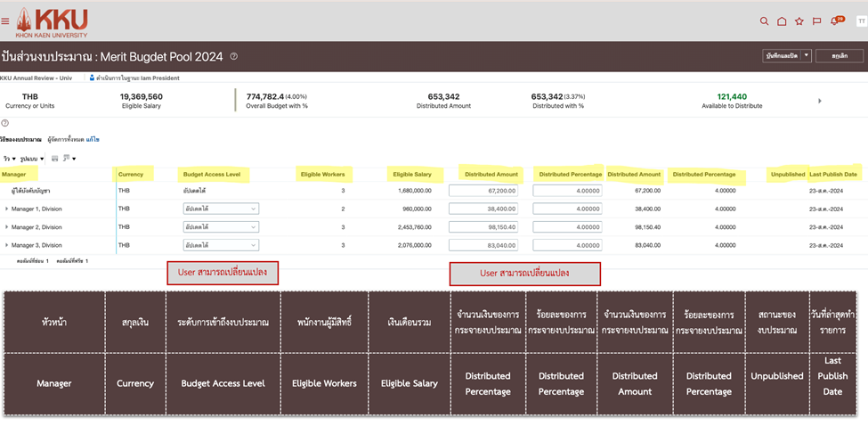Image resolution: width=868 pixels, height=426 pixels.
Task: Open the TT user profile avatar
Action: click(x=860, y=21)
